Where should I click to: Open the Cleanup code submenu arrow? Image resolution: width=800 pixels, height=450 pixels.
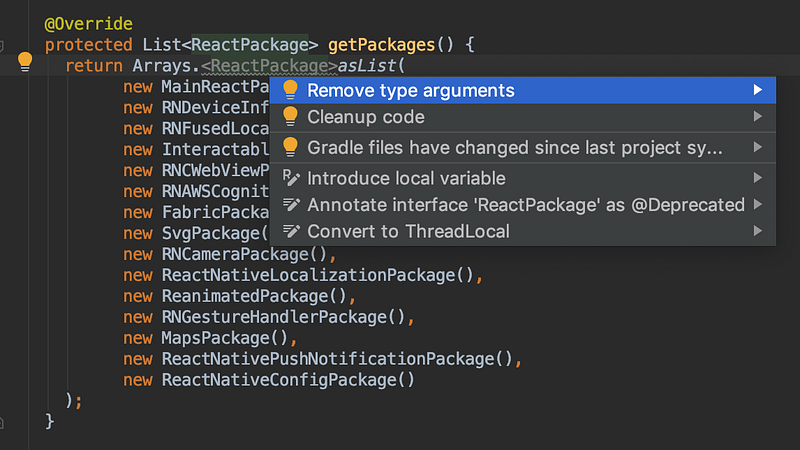(759, 117)
